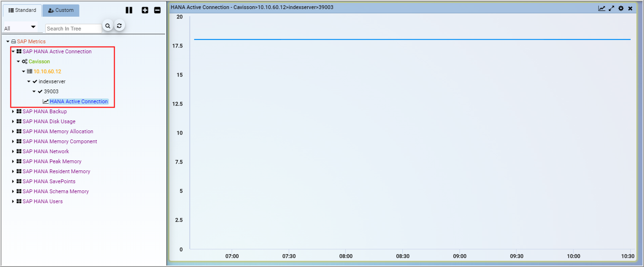Click the 08:30 time axis label
The width and height of the screenshot is (644, 267).
(403, 256)
